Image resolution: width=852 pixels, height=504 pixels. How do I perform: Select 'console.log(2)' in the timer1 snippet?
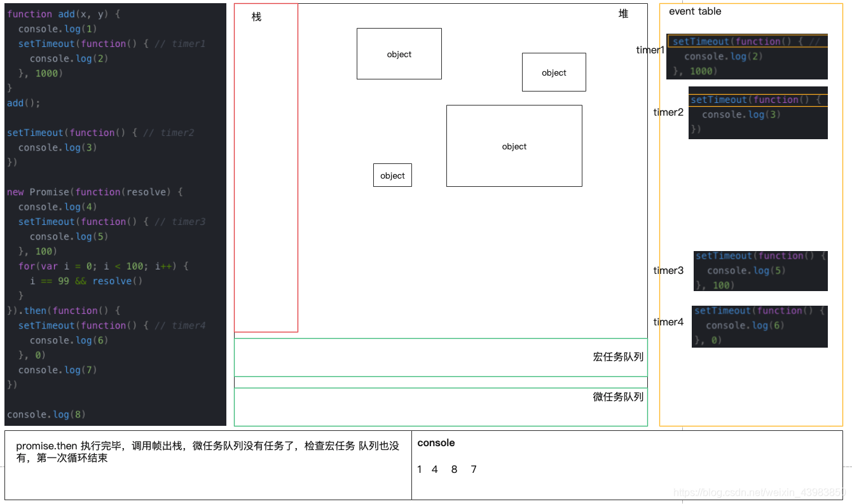pyautogui.click(x=724, y=57)
